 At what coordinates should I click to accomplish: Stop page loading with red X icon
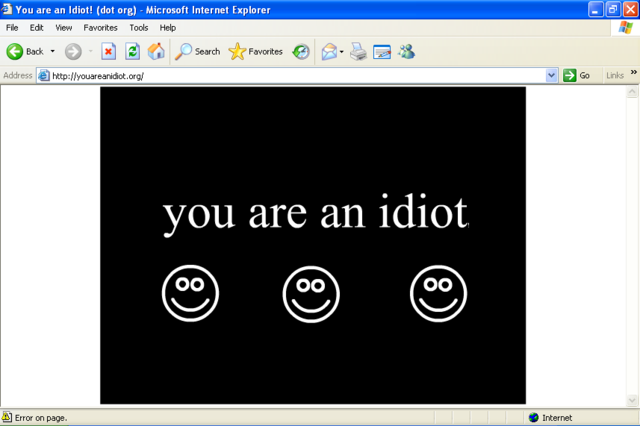(x=108, y=51)
